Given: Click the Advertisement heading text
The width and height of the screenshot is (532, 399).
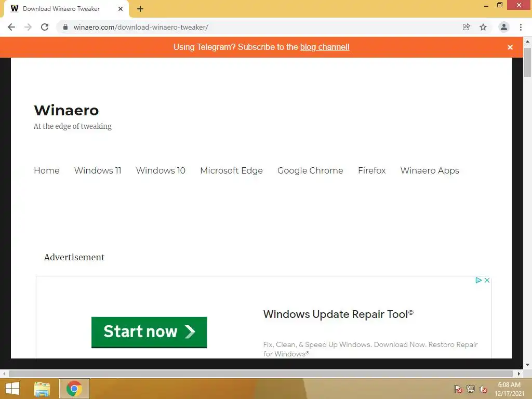Looking at the screenshot, I should 74,257.
